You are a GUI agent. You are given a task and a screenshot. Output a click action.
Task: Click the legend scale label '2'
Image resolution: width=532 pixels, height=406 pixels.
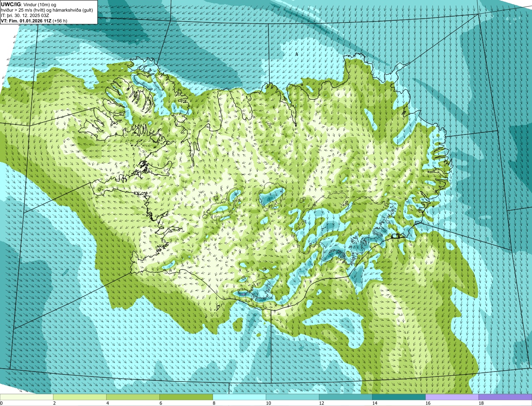pos(54,403)
